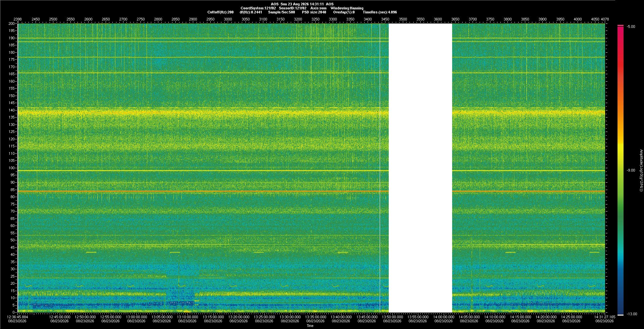Click the Cutoff(Hz):200 header text
The height and width of the screenshot is (329, 644).
point(220,12)
